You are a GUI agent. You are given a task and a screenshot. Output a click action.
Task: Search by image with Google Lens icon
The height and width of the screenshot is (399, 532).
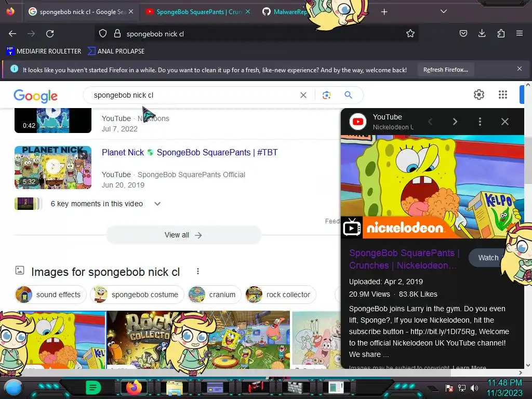[326, 96]
